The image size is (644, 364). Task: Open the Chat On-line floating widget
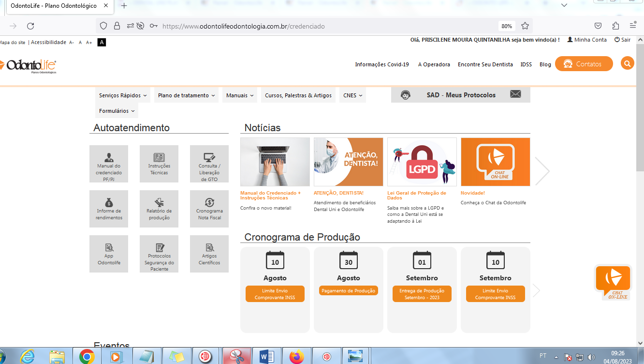point(613,283)
